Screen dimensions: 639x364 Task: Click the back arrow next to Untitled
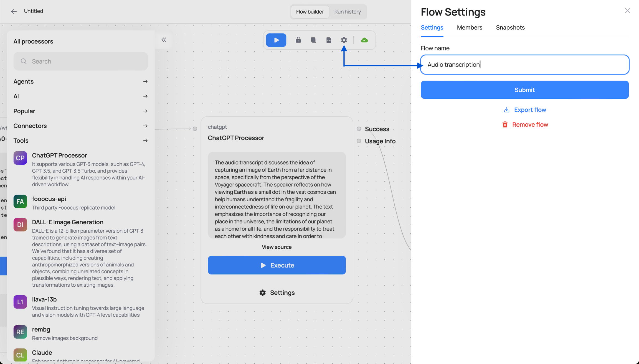click(14, 11)
